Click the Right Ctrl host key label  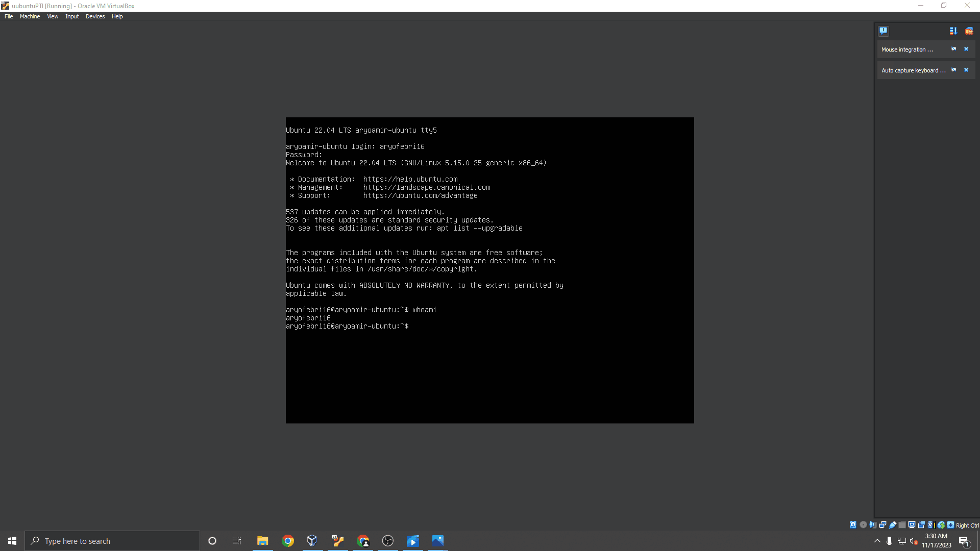click(967, 525)
